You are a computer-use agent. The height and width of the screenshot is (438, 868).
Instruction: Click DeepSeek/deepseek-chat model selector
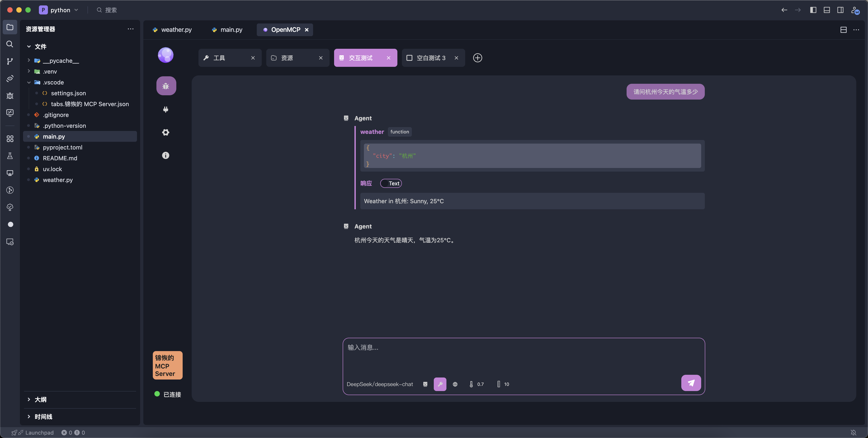380,384
